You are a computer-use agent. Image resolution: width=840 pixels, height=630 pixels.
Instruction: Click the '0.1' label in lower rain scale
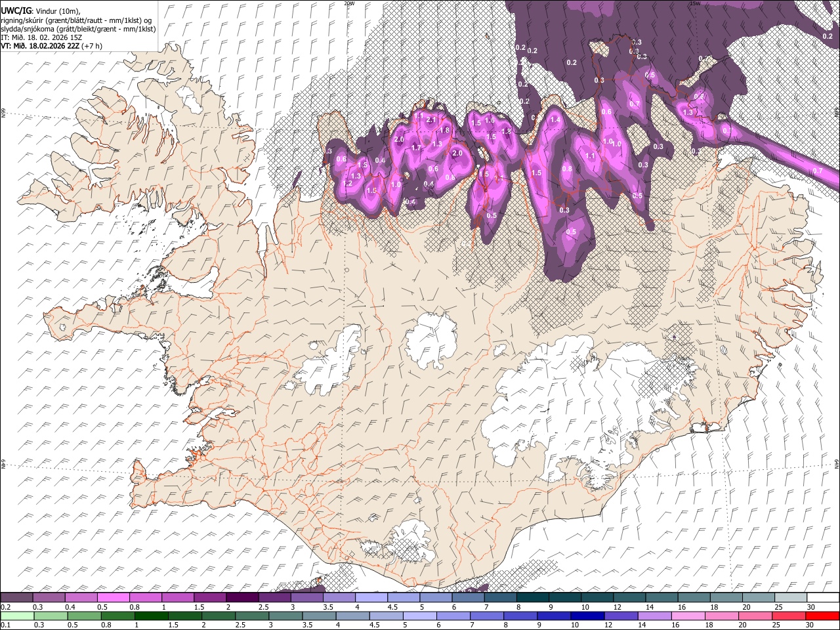pyautogui.click(x=4, y=625)
